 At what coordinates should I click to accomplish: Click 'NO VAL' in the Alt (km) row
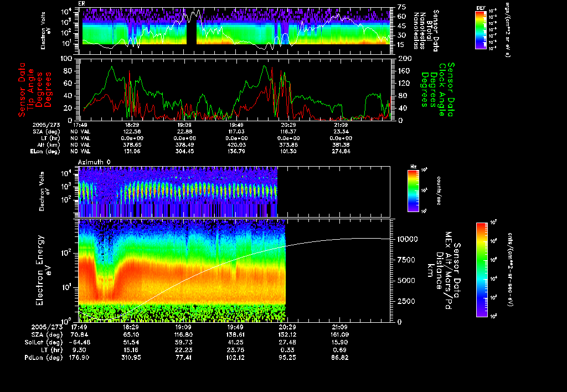tap(80, 145)
